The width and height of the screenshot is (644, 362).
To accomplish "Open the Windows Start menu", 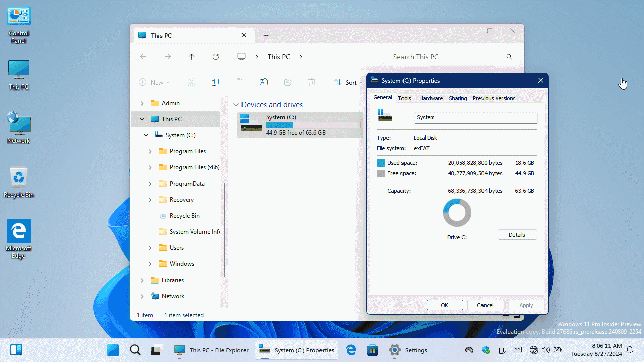I will click(x=113, y=350).
